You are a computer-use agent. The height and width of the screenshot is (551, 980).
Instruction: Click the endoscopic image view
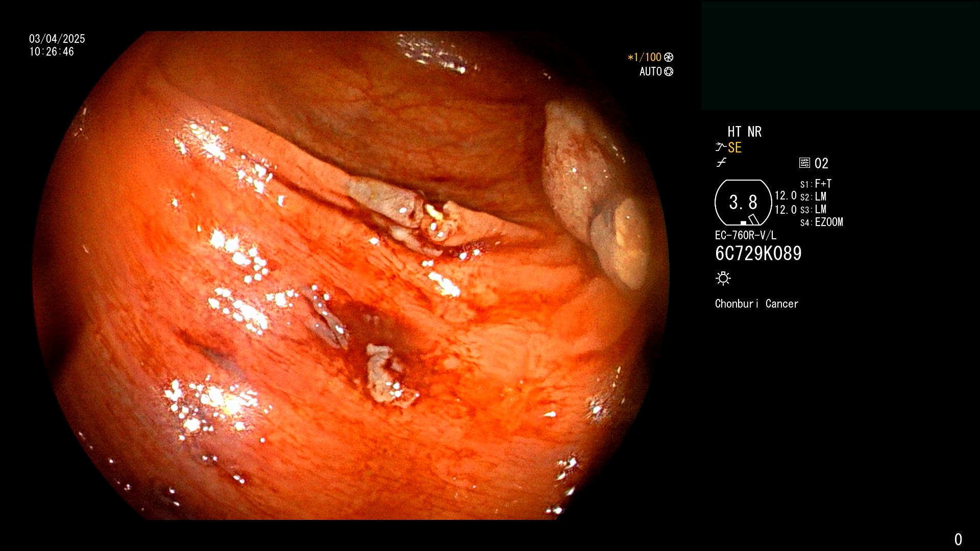click(x=351, y=275)
